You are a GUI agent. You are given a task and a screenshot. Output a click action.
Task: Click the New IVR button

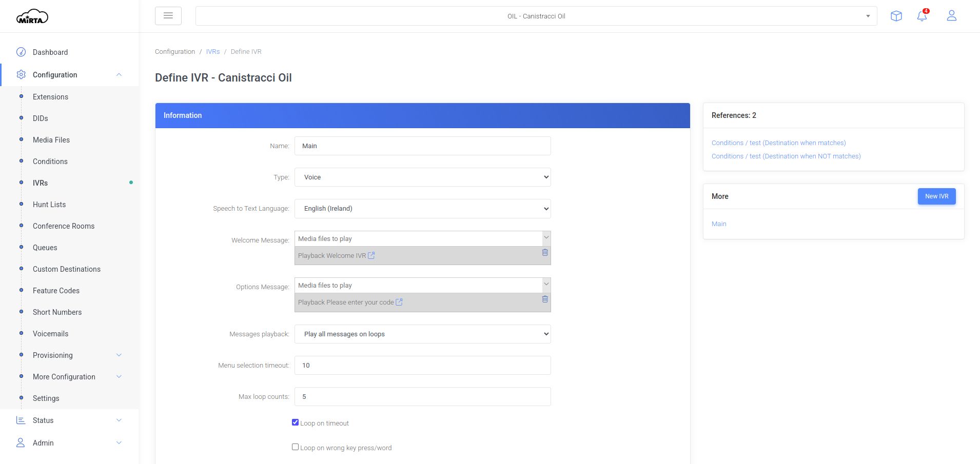click(936, 196)
